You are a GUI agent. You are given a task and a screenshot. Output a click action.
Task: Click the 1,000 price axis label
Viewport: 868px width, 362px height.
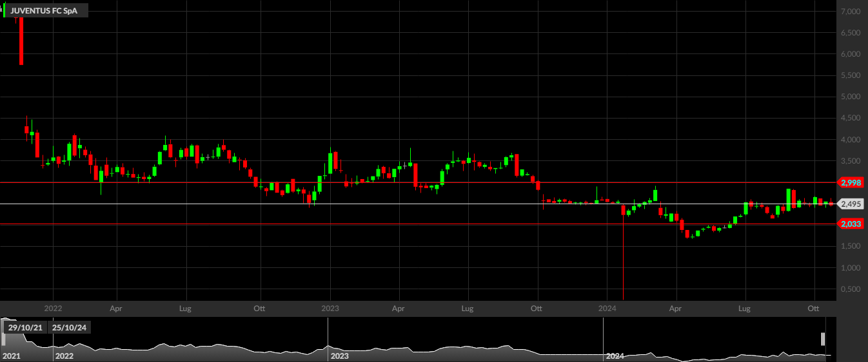851,268
